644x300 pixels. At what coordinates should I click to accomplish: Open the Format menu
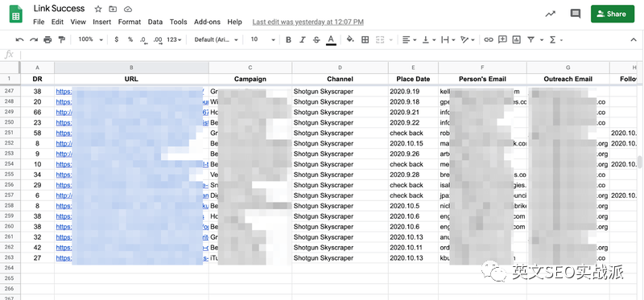tap(130, 22)
